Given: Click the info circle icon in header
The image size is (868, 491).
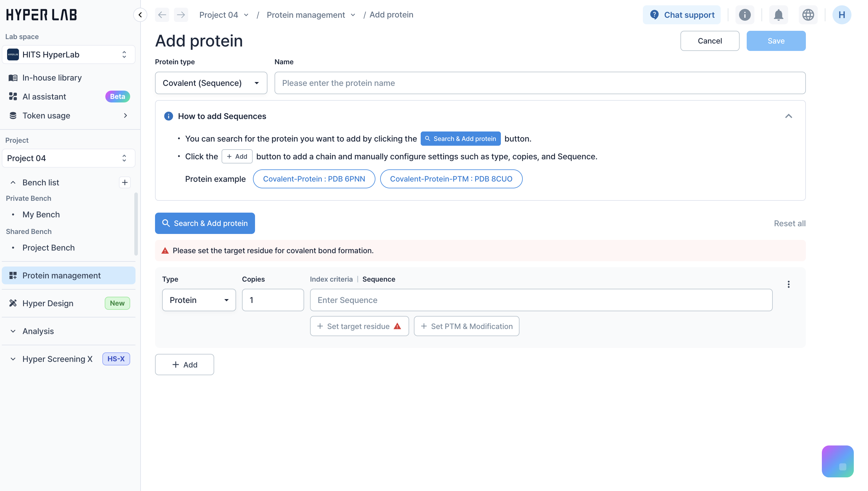Looking at the screenshot, I should click(x=745, y=15).
